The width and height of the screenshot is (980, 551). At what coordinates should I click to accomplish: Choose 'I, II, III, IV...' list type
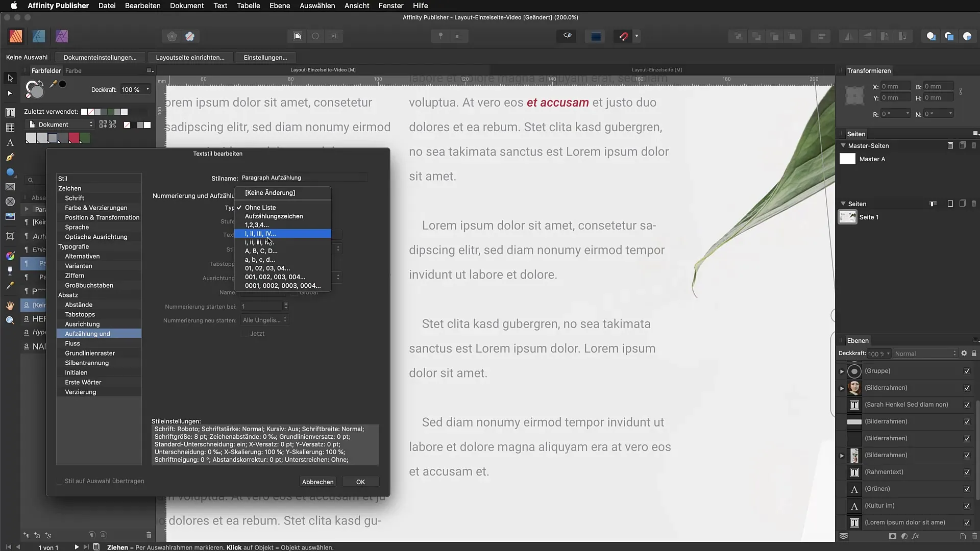283,234
